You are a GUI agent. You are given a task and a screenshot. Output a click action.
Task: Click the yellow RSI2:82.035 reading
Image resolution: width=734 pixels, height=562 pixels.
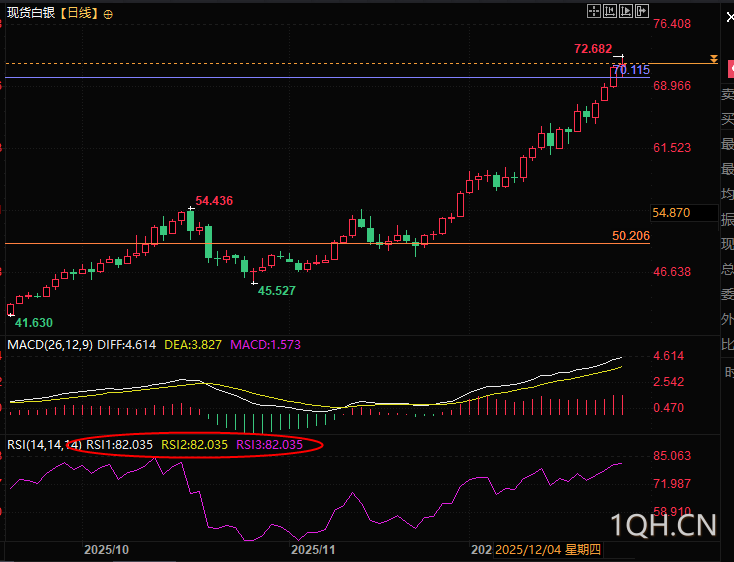coord(194,445)
